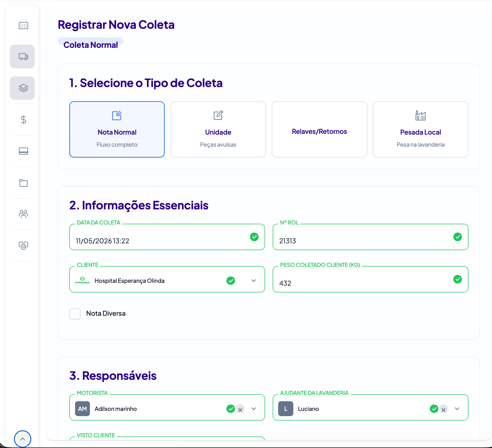Click the Peso Coletado Cliente field
Image resolution: width=492 pixels, height=448 pixels.
point(370,279)
